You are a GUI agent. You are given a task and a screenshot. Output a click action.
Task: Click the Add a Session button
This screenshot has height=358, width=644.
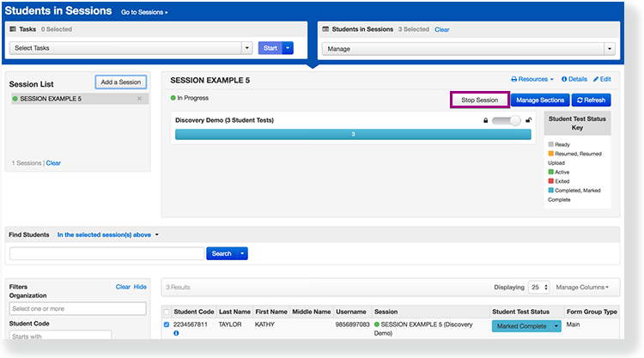[x=120, y=82]
